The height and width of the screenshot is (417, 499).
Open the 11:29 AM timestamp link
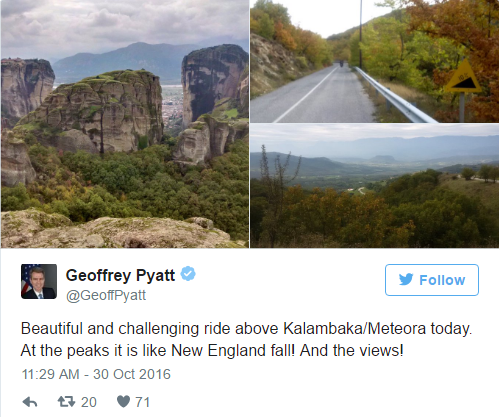(50, 374)
